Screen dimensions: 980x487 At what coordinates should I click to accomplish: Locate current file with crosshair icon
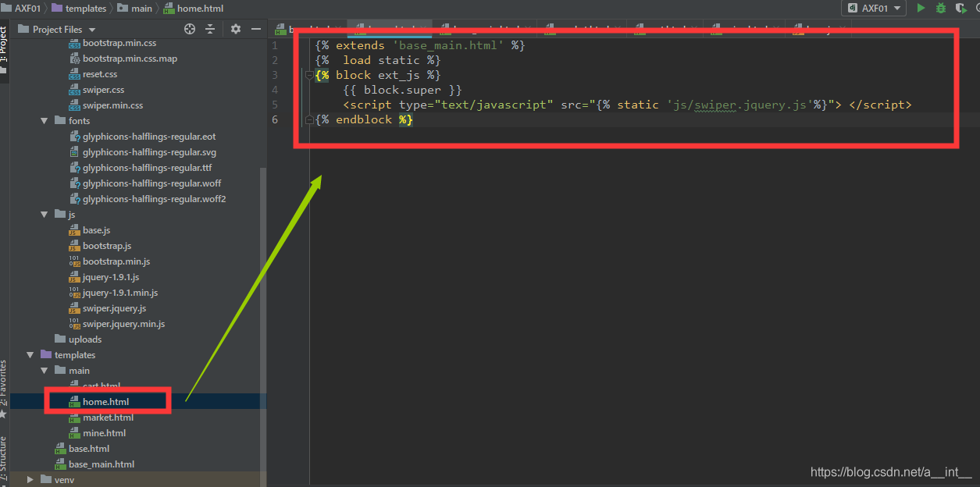point(190,29)
